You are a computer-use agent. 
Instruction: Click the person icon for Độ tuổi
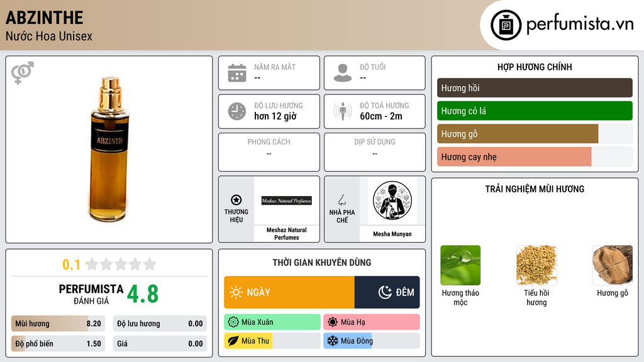[x=343, y=73]
